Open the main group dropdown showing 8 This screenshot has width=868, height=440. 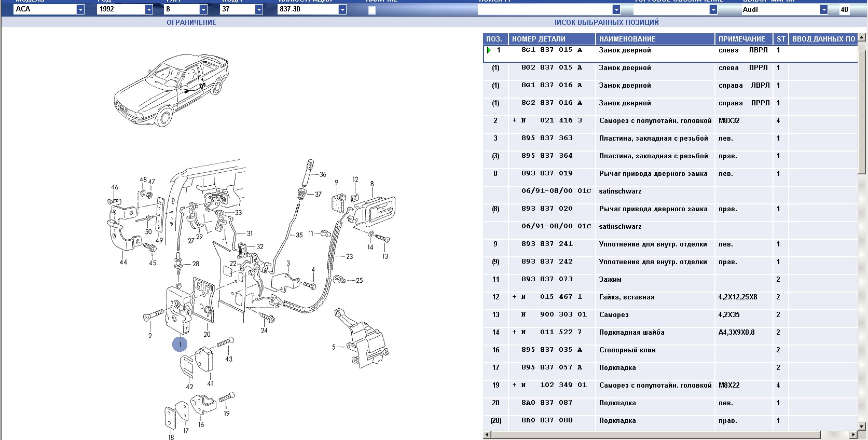click(203, 9)
